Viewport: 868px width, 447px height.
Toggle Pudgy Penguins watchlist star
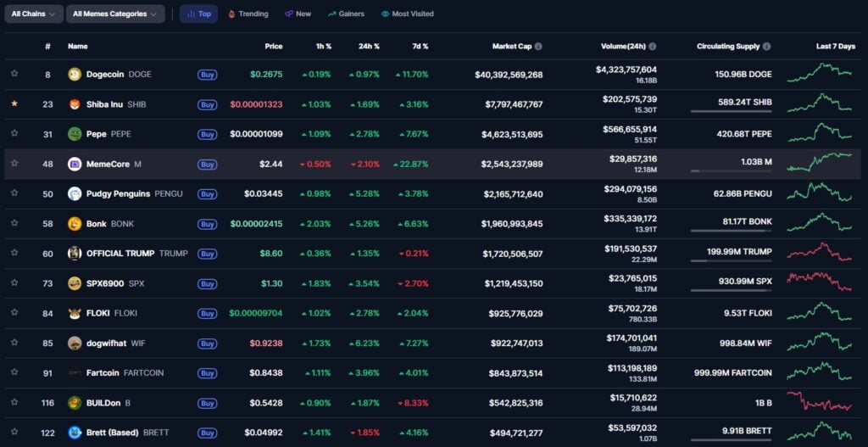14,193
